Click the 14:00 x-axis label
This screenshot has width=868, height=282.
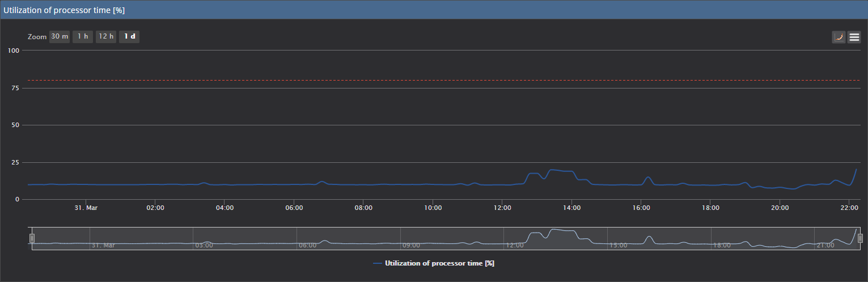571,208
